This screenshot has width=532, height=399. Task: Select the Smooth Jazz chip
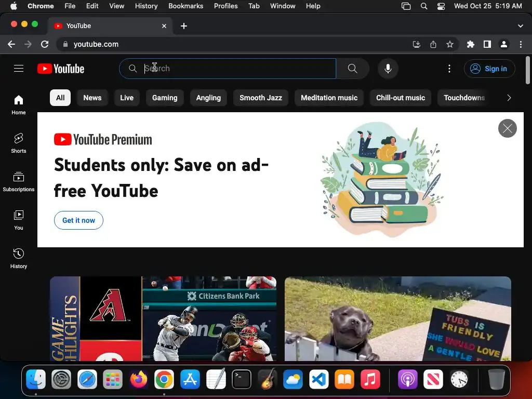click(261, 98)
